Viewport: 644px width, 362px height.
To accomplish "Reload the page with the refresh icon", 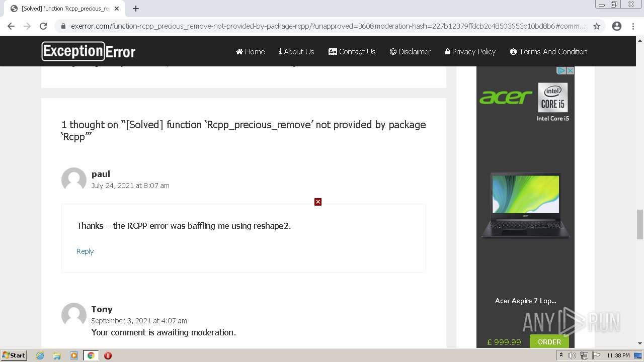I will pos(43,26).
